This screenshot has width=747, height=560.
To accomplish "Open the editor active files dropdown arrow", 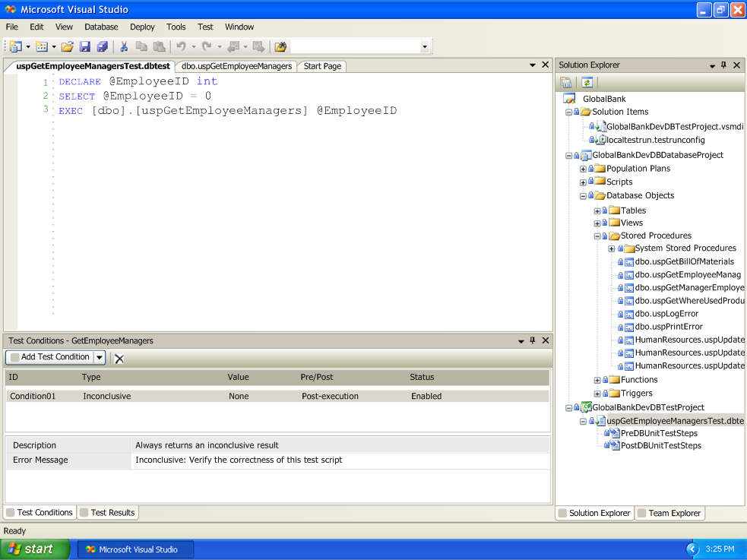I will coord(533,65).
